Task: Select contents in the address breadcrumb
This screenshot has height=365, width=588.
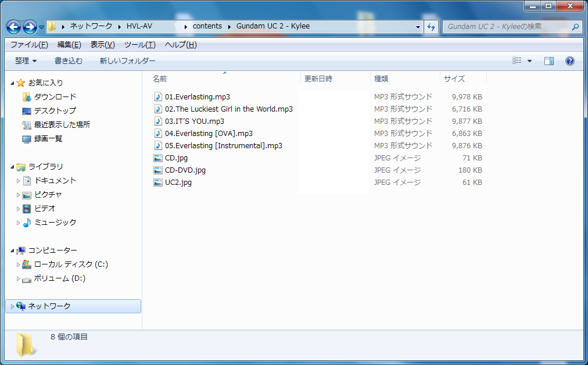Action: [207, 26]
